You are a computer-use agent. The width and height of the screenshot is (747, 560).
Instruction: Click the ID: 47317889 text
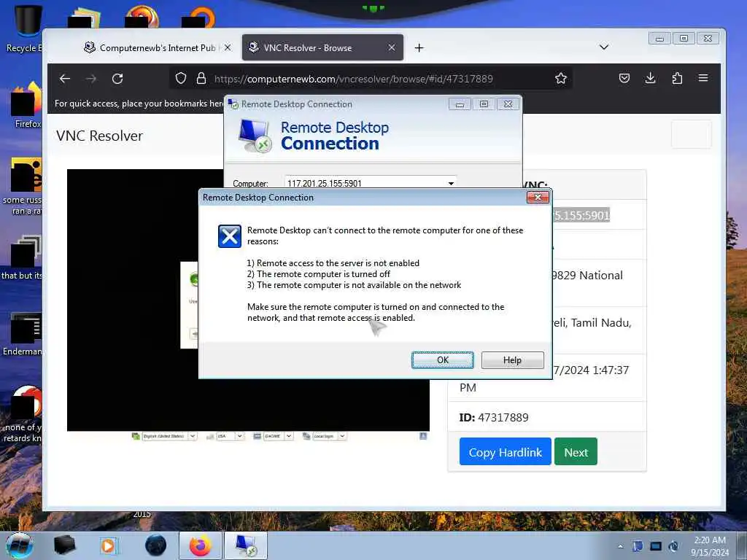494,418
